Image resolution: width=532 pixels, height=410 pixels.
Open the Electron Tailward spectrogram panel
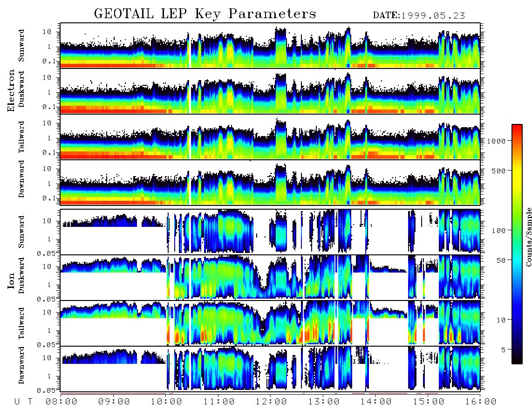pos(270,137)
